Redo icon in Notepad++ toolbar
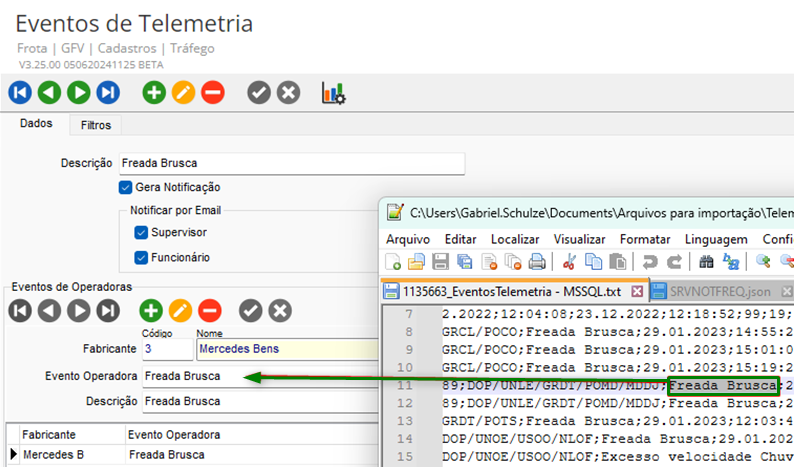794x467 pixels. (x=674, y=262)
